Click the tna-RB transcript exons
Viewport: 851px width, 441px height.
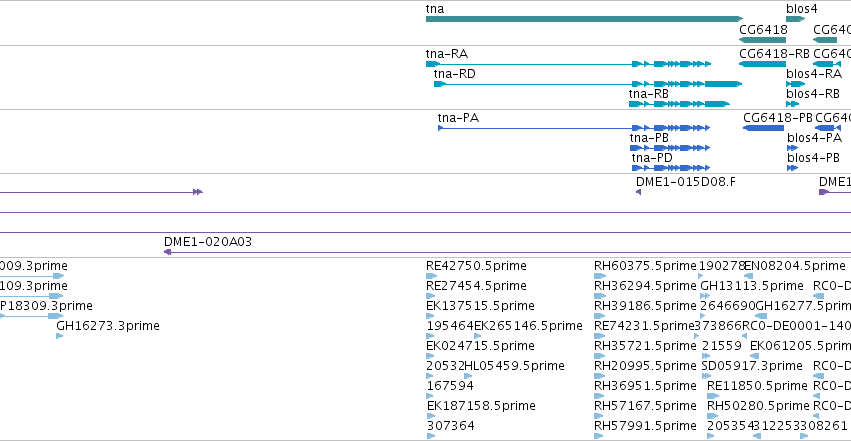679,104
